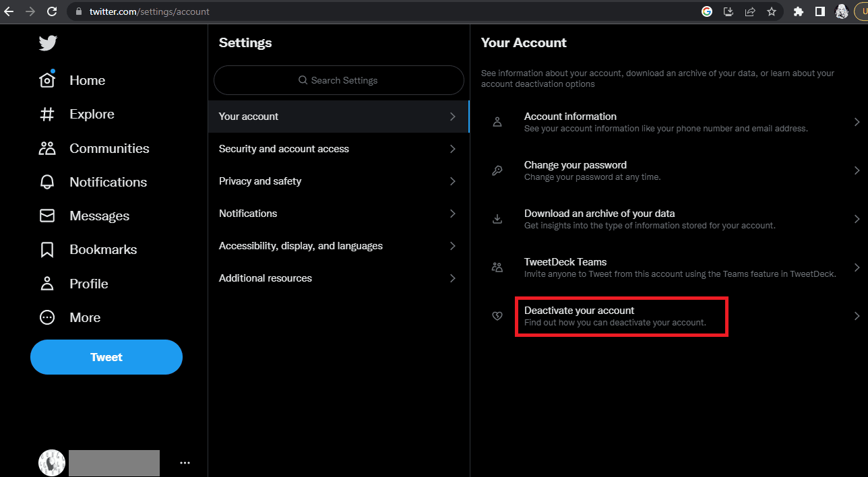Screen dimensions: 868x477
Task: Click the broken-heart deactivate icon
Action: tap(497, 316)
